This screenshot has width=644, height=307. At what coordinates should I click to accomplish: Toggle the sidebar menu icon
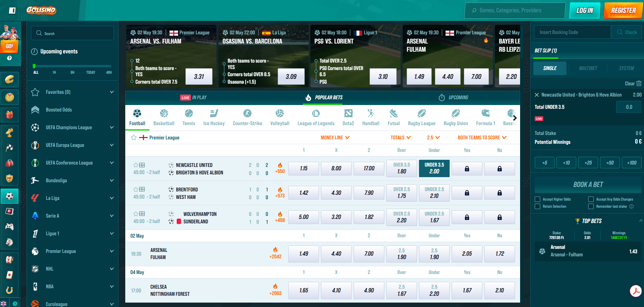[x=12, y=11]
